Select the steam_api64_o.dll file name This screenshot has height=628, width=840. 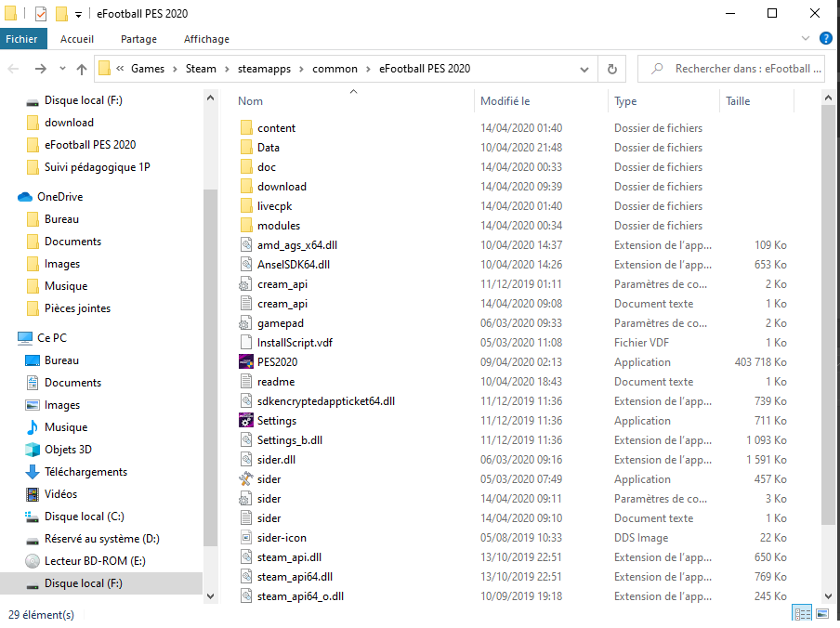(x=300, y=595)
